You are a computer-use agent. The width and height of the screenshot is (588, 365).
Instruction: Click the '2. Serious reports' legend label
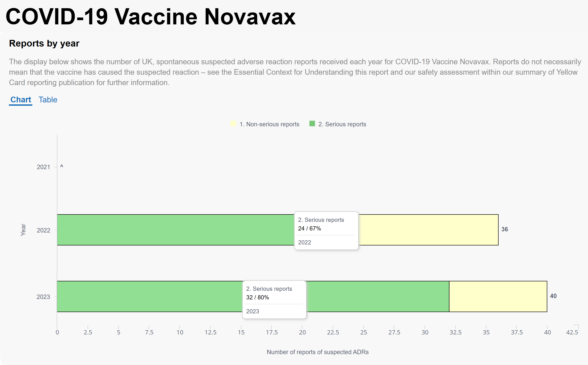pos(342,124)
